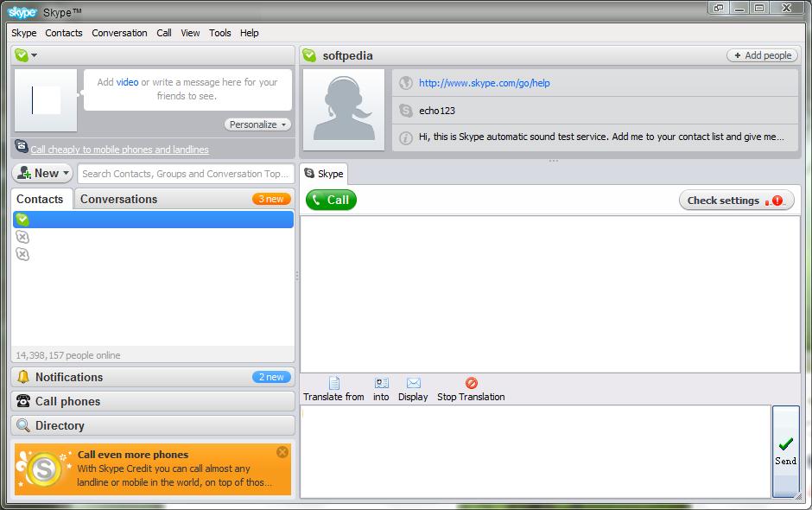The image size is (812, 510).
Task: Open the Skype menu
Action: 24,33
